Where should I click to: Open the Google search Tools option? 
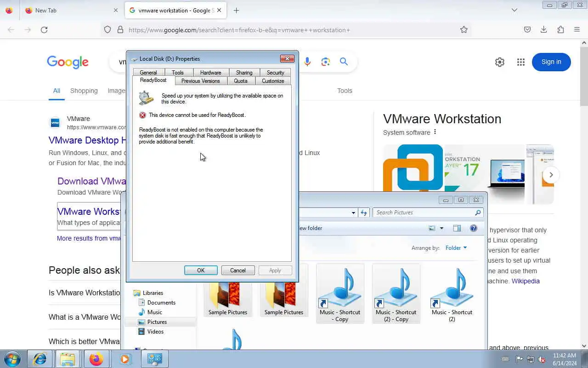[345, 91]
